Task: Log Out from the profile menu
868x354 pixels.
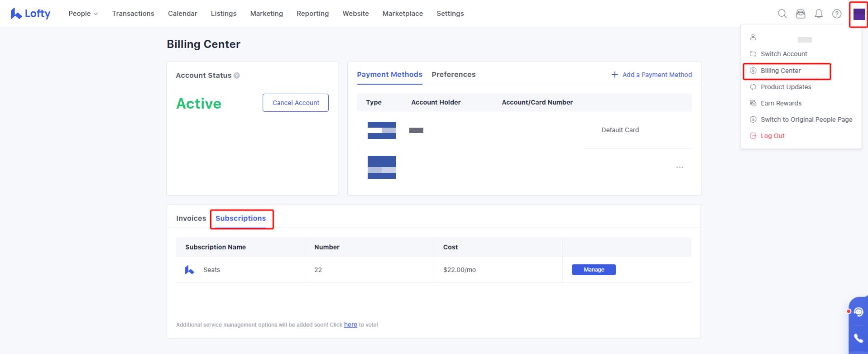Action: (772, 136)
